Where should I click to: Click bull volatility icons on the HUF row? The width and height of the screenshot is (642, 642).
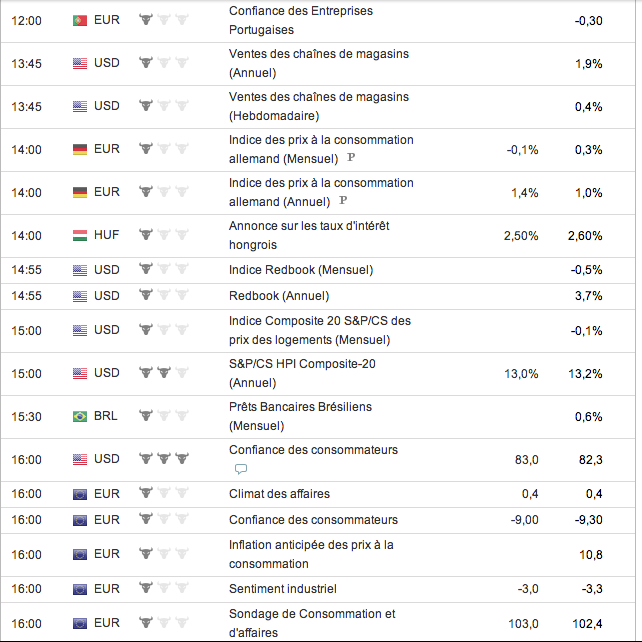coord(162,235)
